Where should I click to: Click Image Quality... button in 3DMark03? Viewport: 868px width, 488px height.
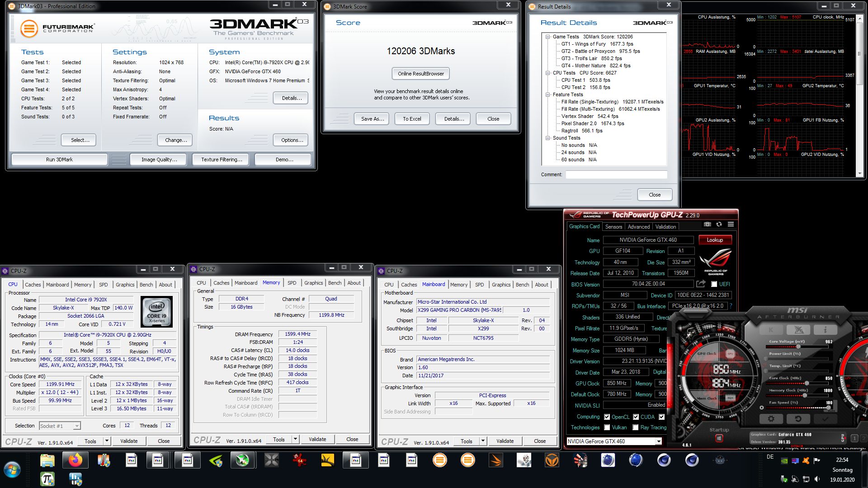(159, 160)
